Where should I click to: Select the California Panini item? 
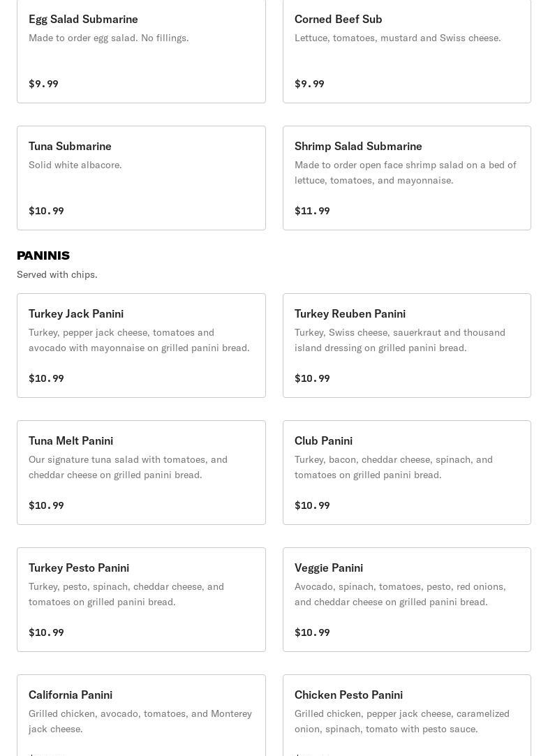[141, 716]
